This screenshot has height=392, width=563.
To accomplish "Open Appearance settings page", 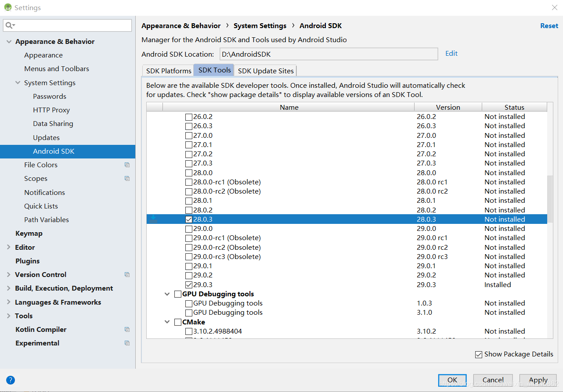I will tap(43, 55).
